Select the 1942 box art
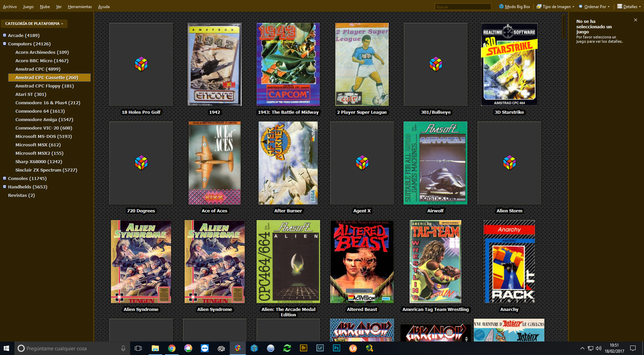Viewport: 644px width, 355px height. (215, 64)
